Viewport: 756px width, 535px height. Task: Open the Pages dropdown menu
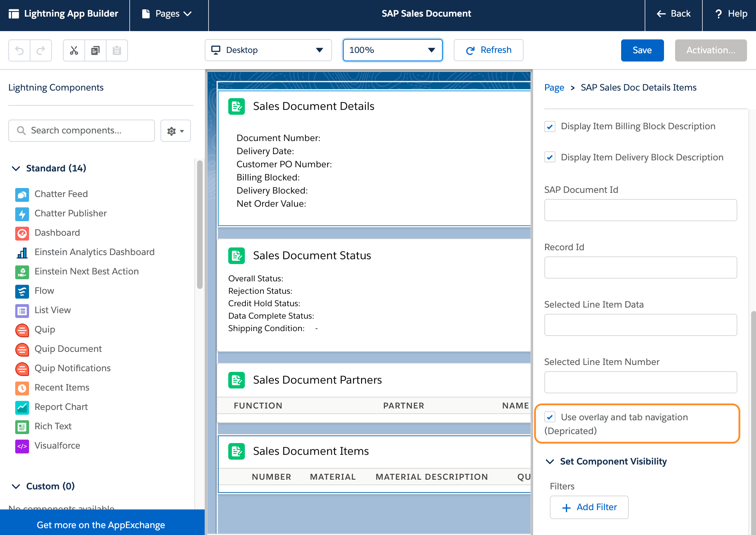tap(167, 14)
